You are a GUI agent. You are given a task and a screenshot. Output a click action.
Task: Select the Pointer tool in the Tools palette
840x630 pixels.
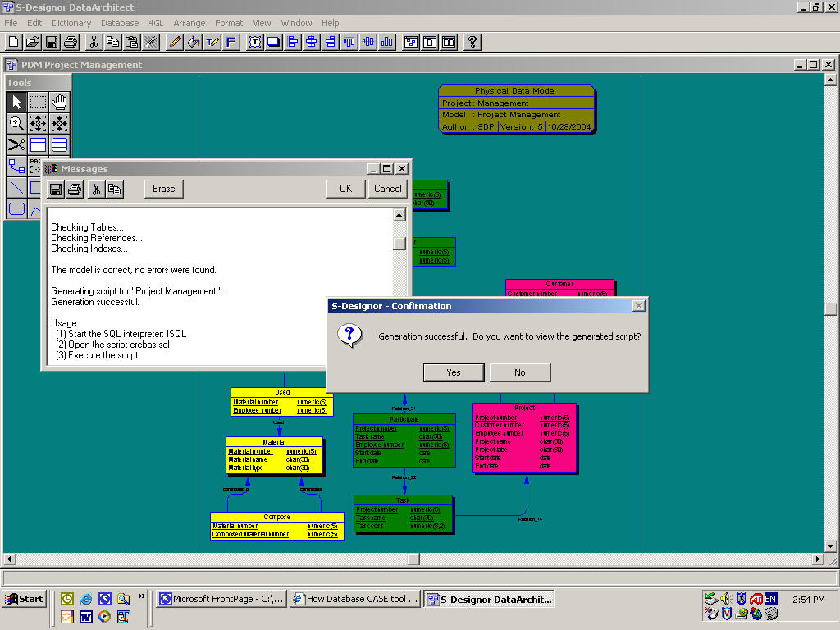click(x=16, y=102)
